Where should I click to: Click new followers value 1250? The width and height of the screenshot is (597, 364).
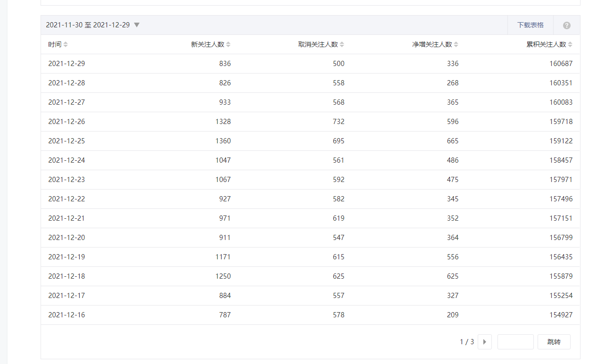point(223,276)
